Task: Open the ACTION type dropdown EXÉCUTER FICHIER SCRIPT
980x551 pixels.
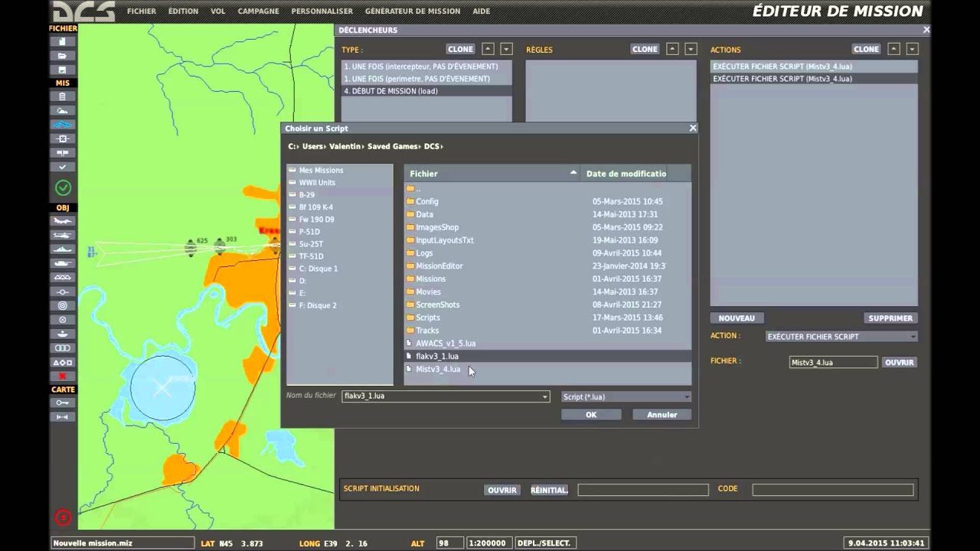Action: [841, 337]
